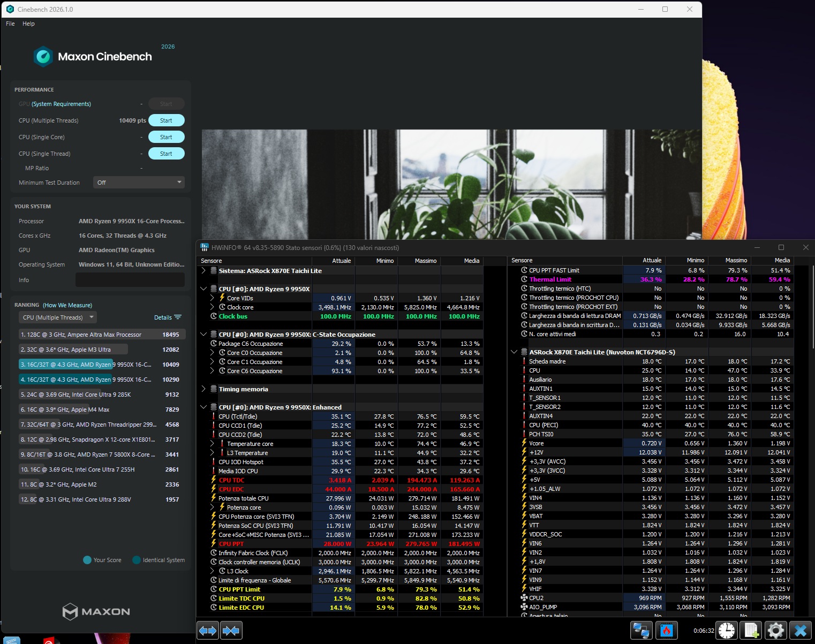Click the AIO_PUMP fan icon
Image resolution: width=815 pixels, height=644 pixels.
point(524,607)
